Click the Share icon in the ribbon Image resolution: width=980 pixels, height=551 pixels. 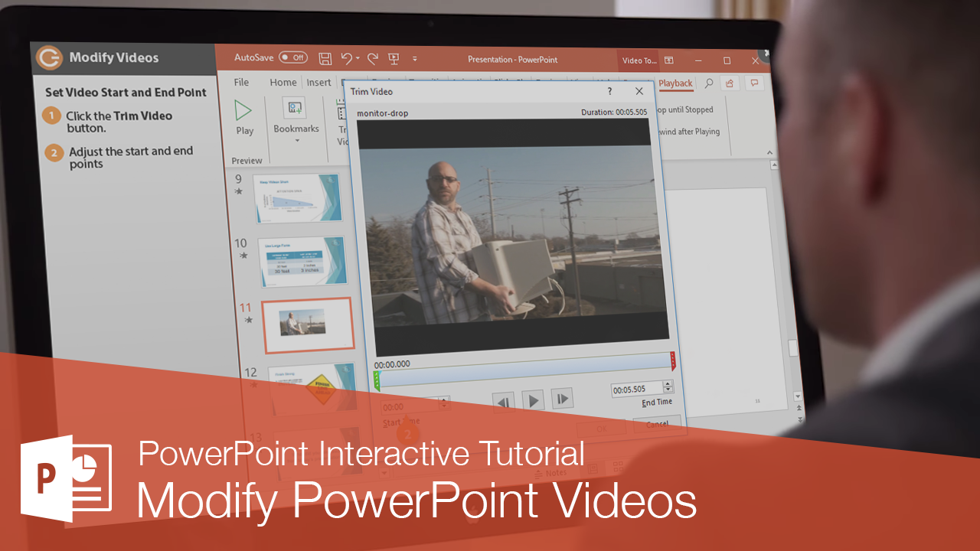pos(730,83)
